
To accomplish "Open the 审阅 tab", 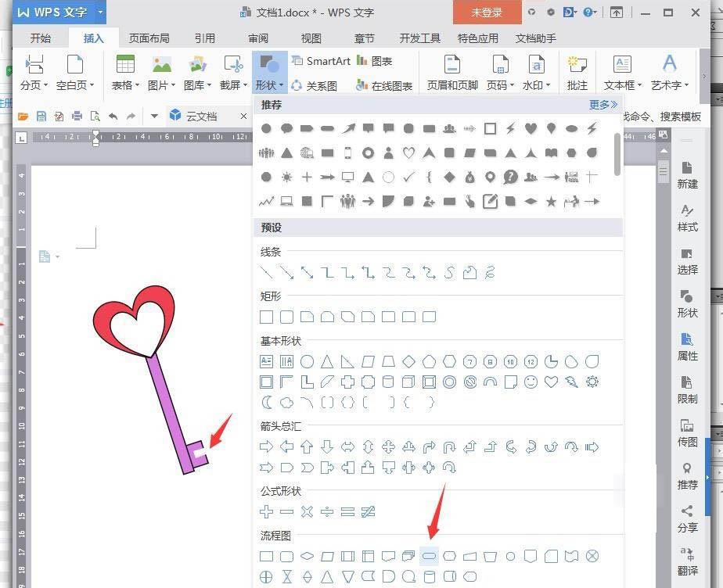I will click(x=257, y=38).
